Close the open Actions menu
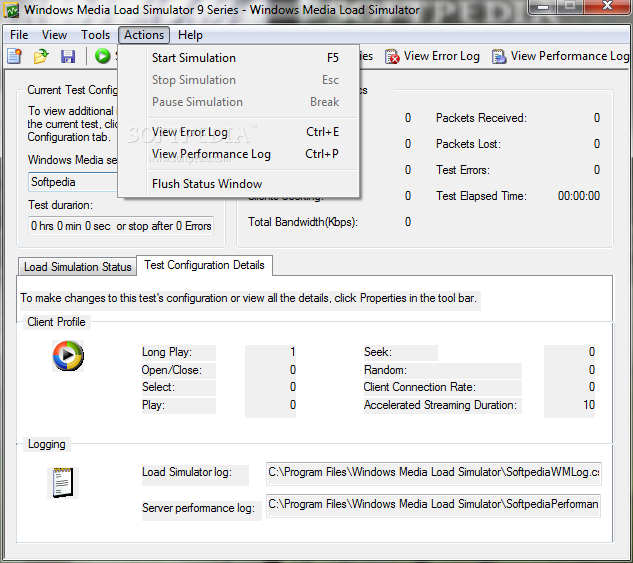Viewport: 633px width, 563px height. pos(144,35)
